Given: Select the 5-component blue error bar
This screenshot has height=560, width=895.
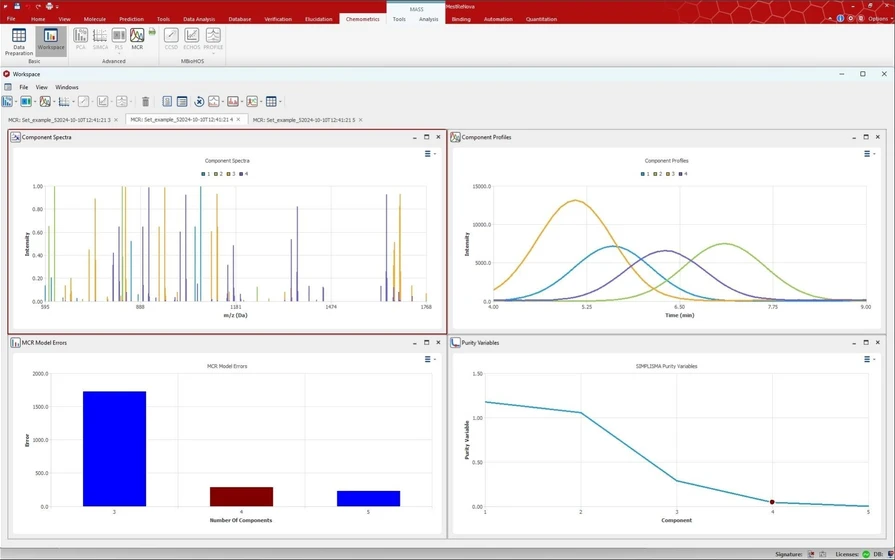Looking at the screenshot, I should pyautogui.click(x=368, y=498).
